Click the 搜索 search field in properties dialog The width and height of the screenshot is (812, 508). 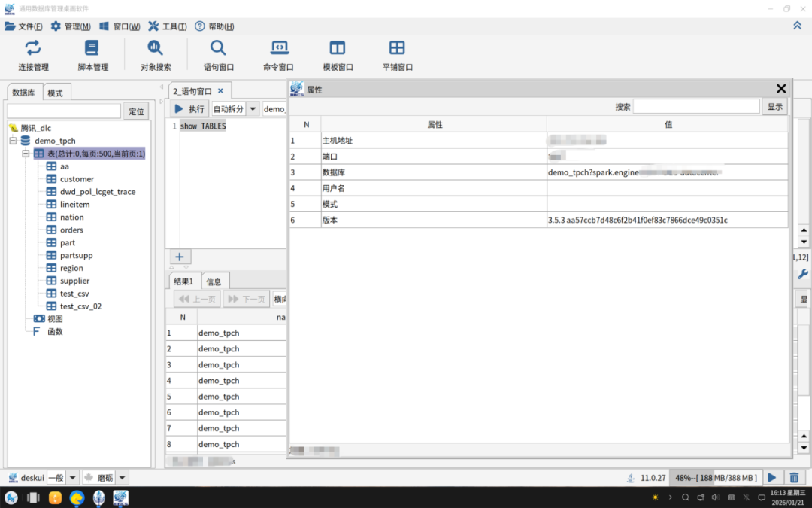(x=696, y=106)
